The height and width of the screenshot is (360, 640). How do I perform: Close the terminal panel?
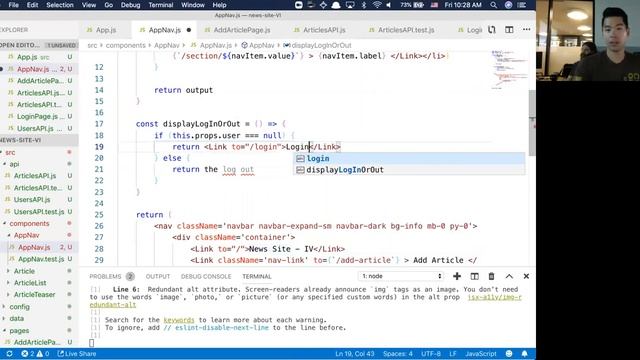(527, 276)
